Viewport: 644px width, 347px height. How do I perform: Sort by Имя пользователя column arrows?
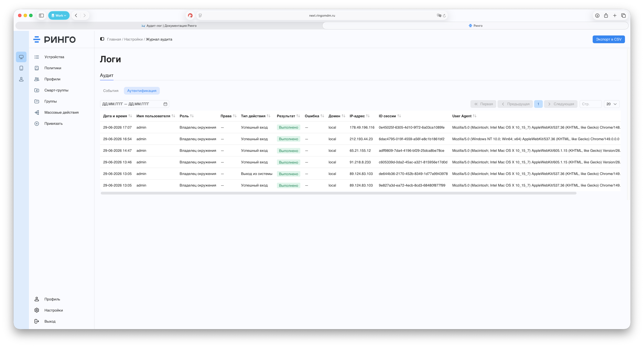coord(173,116)
